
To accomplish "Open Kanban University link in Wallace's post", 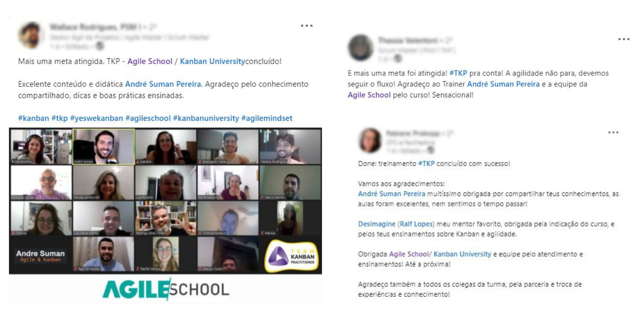I will tap(212, 61).
